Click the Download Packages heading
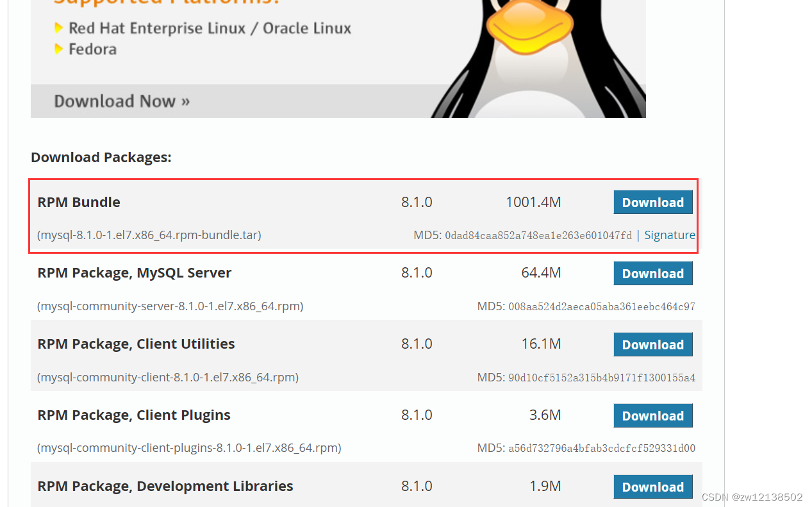 101,157
